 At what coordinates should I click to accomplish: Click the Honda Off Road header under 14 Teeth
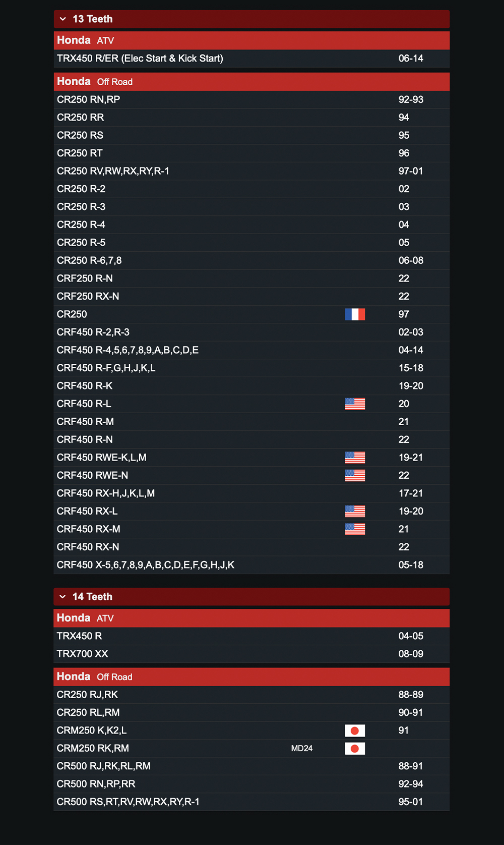point(251,677)
